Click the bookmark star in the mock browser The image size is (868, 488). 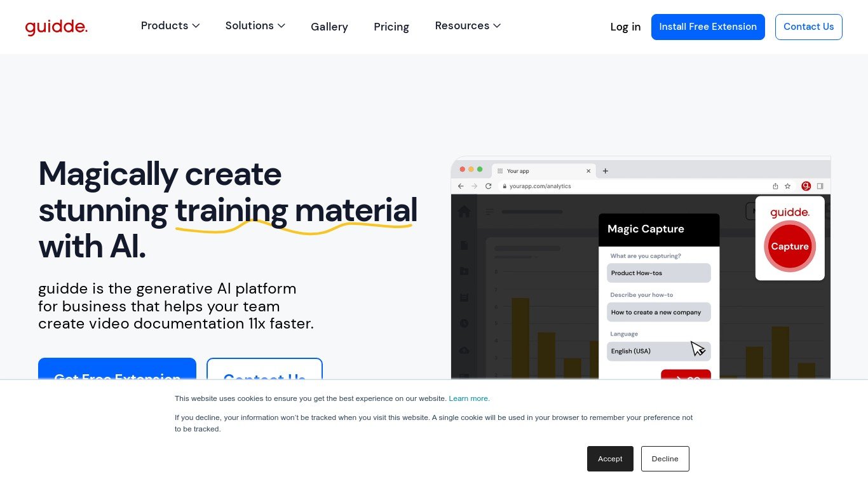tap(788, 186)
